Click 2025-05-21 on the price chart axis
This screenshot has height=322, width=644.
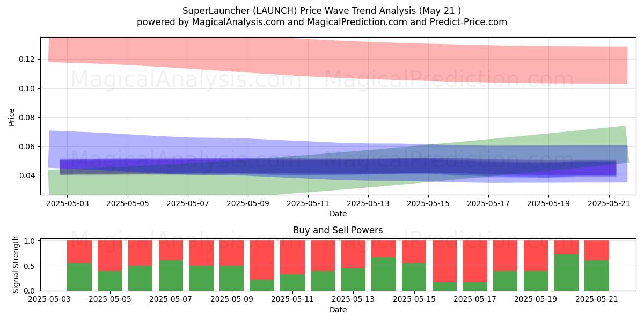[x=609, y=204]
